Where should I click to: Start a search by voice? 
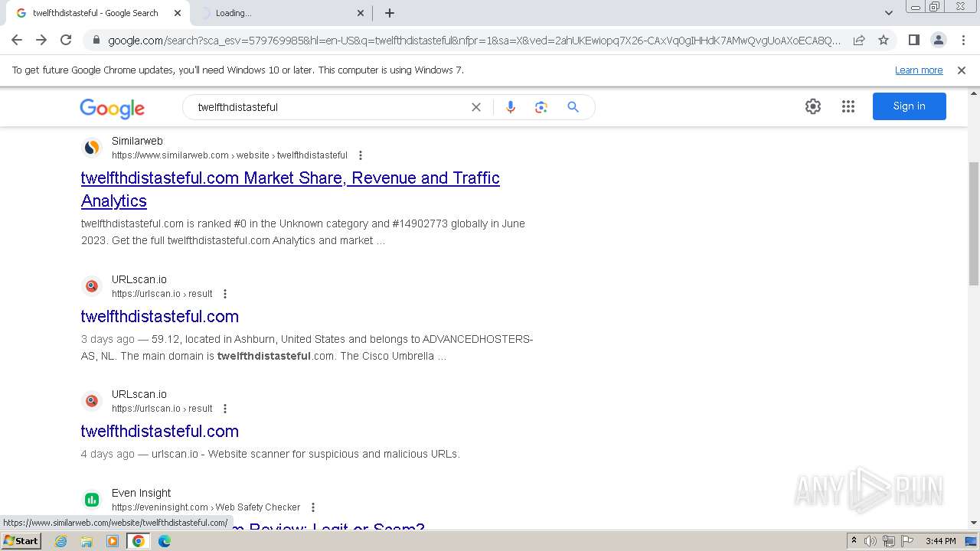point(511,107)
